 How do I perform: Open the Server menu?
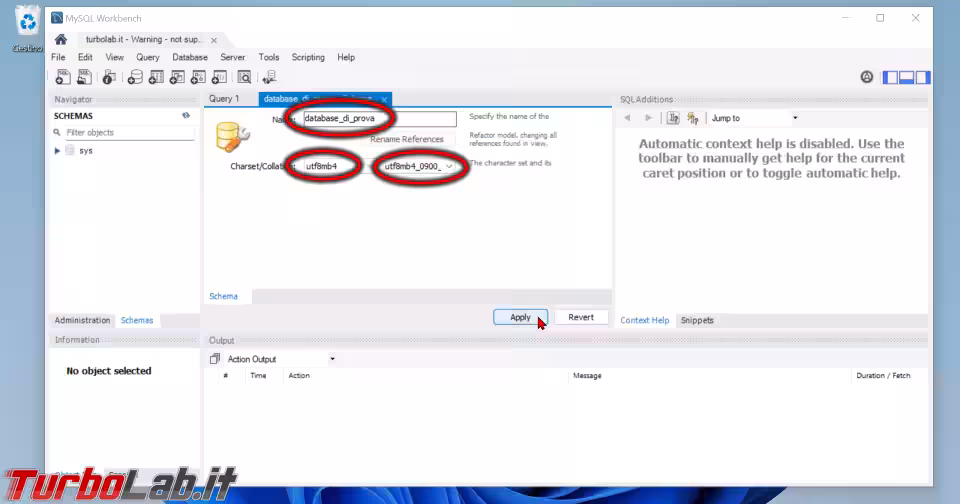(x=233, y=57)
